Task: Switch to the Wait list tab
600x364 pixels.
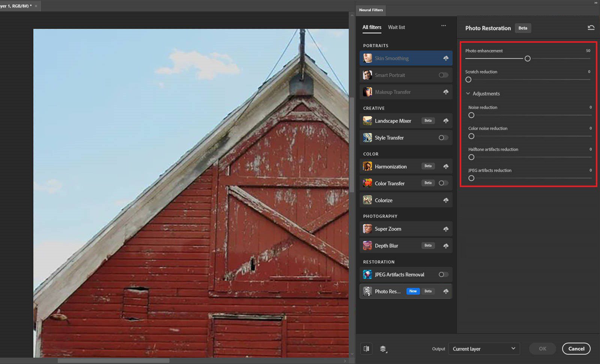Action: click(x=396, y=27)
